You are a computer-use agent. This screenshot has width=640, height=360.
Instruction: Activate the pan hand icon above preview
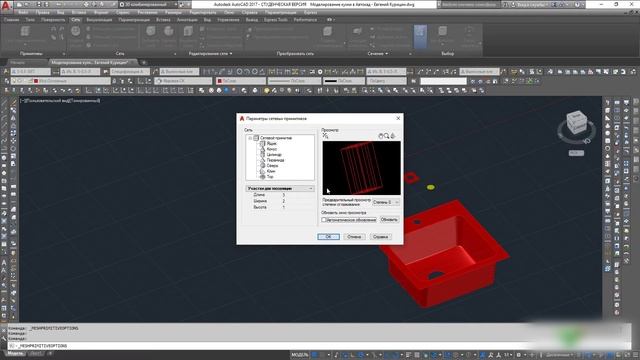[381, 136]
